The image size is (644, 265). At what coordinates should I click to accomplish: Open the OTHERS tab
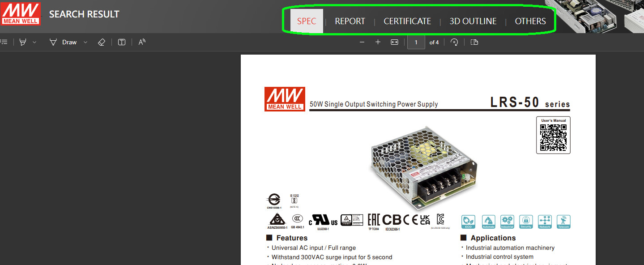point(530,21)
